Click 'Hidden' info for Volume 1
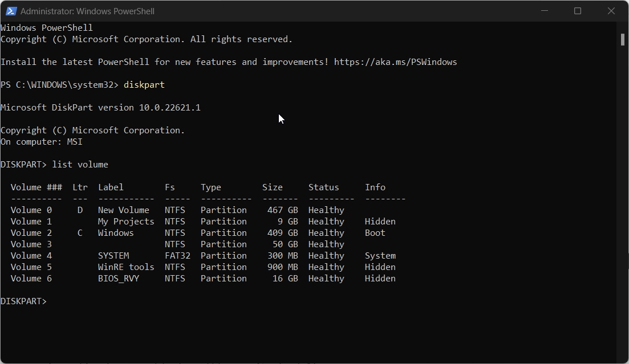 pos(380,222)
